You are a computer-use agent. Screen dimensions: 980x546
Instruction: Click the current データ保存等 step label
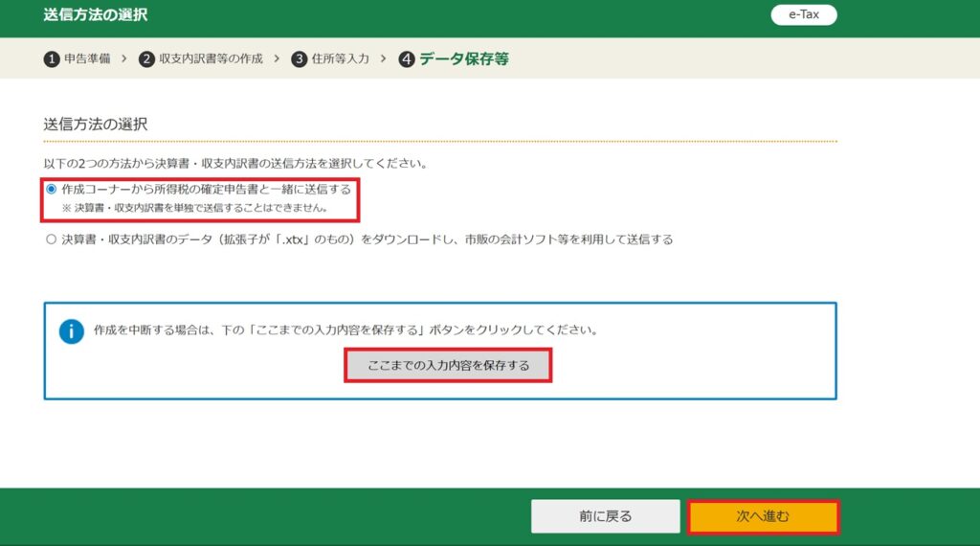[464, 59]
